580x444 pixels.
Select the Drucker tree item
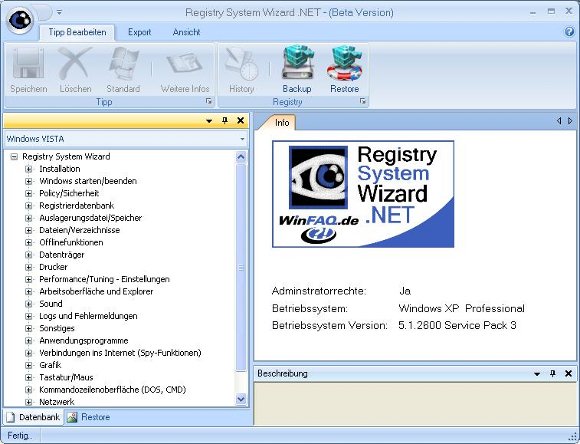coord(53,267)
